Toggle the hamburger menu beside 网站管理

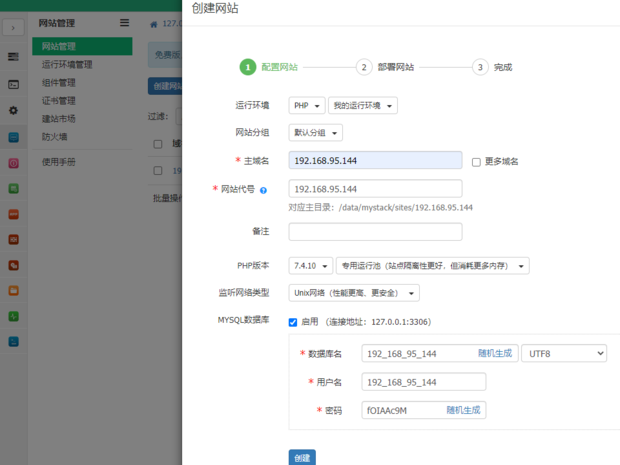[x=124, y=23]
